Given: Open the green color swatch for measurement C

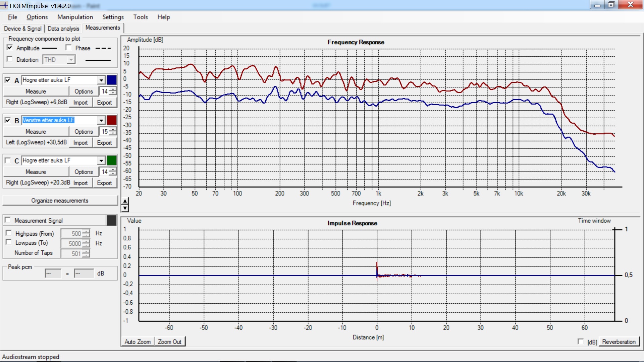Looking at the screenshot, I should click(111, 161).
